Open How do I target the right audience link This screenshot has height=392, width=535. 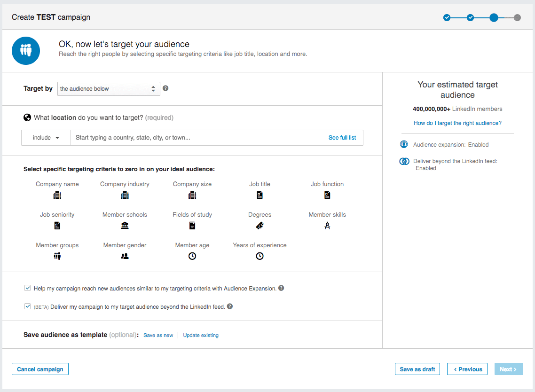coord(457,123)
